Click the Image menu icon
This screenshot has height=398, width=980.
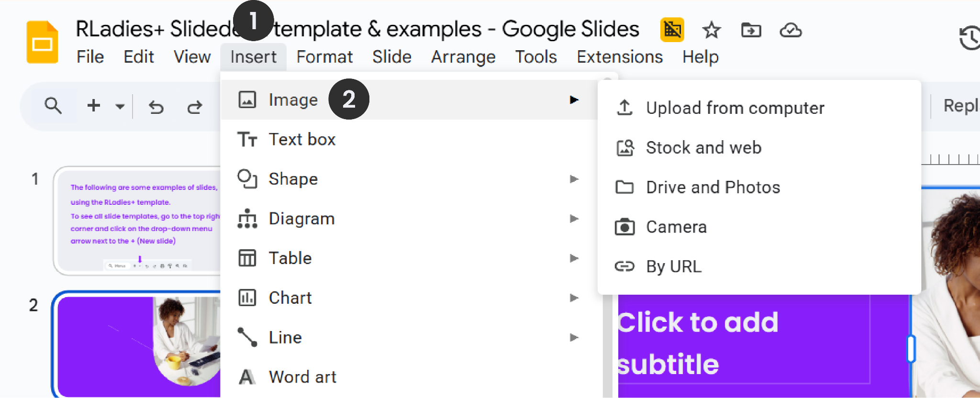pyautogui.click(x=247, y=99)
